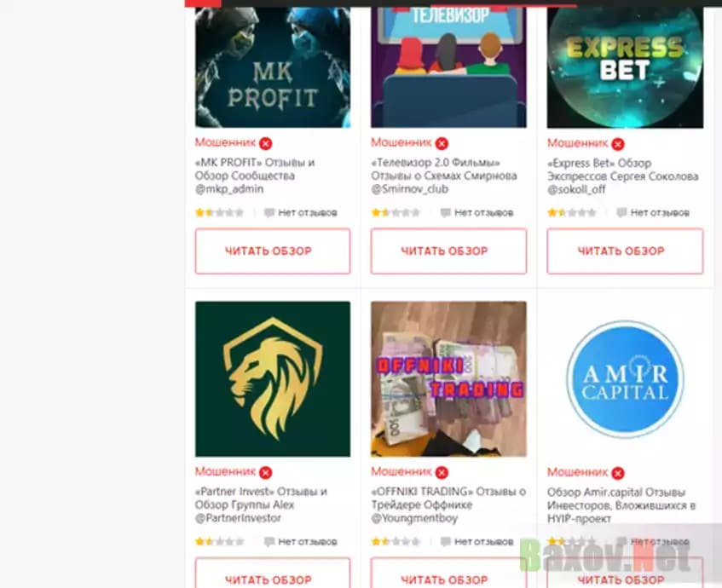Open the «OFFNIKI TRADING» Отзывы title link
The image size is (722, 588).
(x=448, y=504)
